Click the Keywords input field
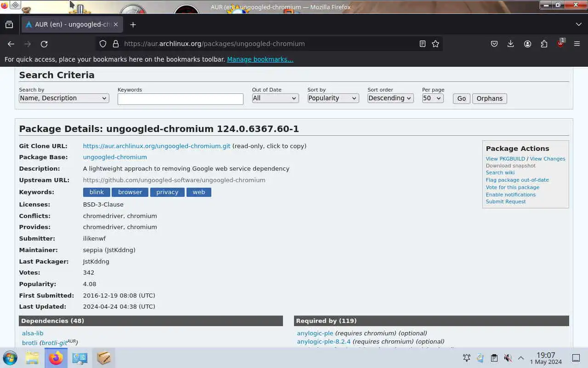The height and width of the screenshot is (368, 588). pos(180,99)
